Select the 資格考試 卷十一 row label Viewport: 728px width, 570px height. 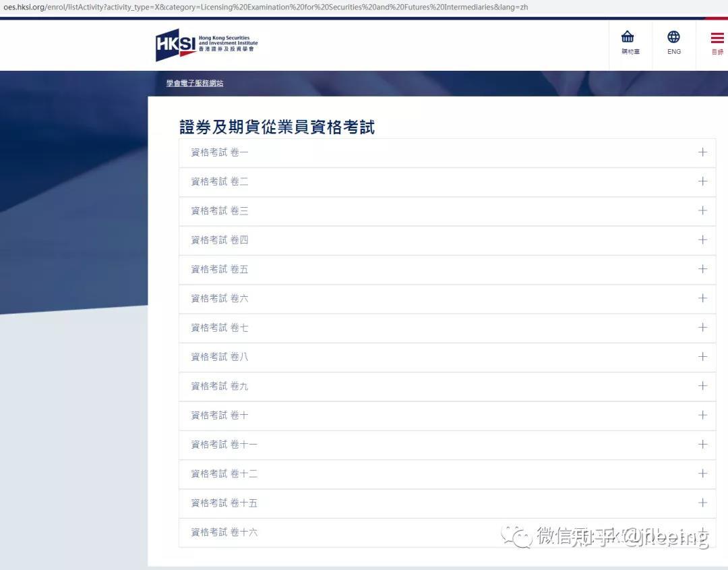click(224, 445)
